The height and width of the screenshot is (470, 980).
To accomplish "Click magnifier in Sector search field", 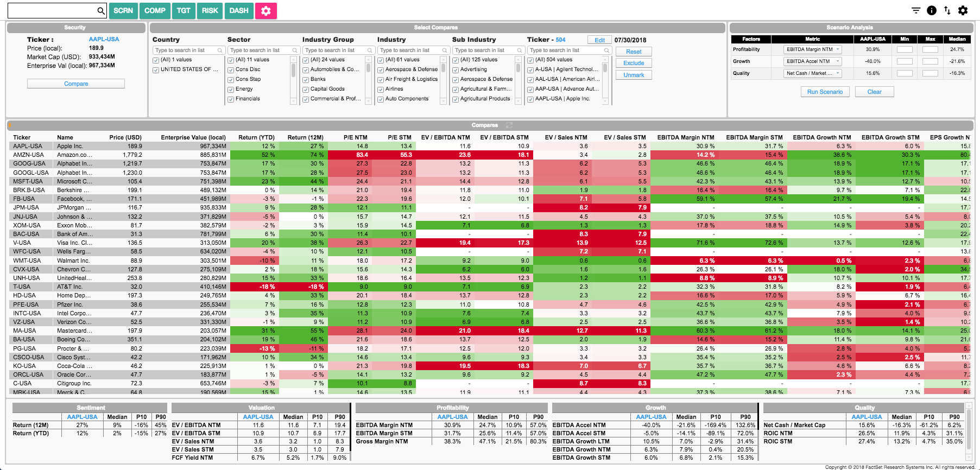I will 295,50.
